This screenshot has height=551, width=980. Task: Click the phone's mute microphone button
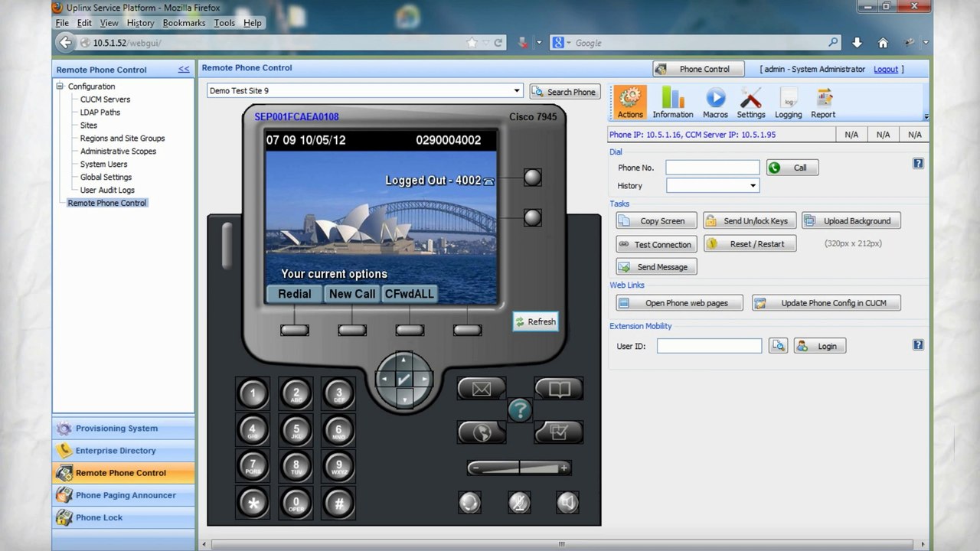coord(519,503)
